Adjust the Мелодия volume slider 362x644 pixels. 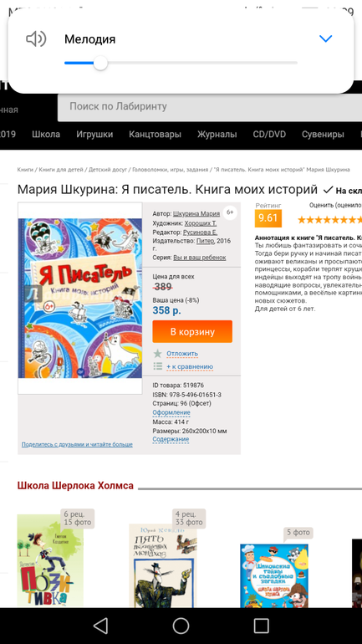tap(181, 64)
